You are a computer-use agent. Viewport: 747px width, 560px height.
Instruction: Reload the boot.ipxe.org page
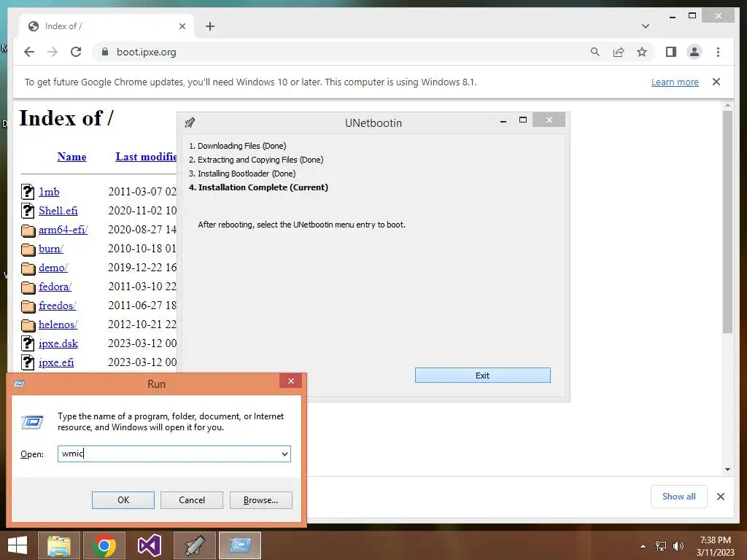pyautogui.click(x=76, y=52)
